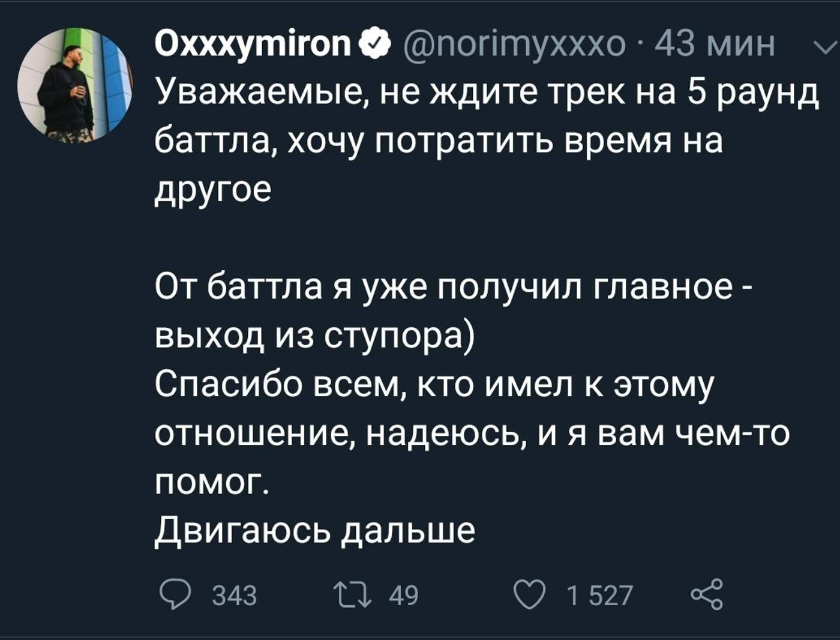Click the 343 replies count
The width and height of the screenshot is (840, 640).
point(235,595)
